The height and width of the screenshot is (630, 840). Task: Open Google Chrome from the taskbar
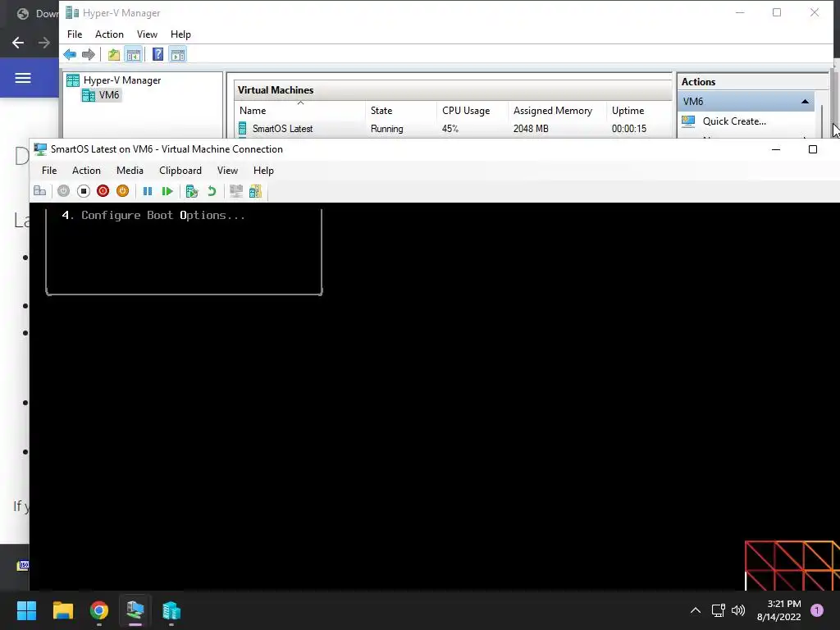[99, 610]
